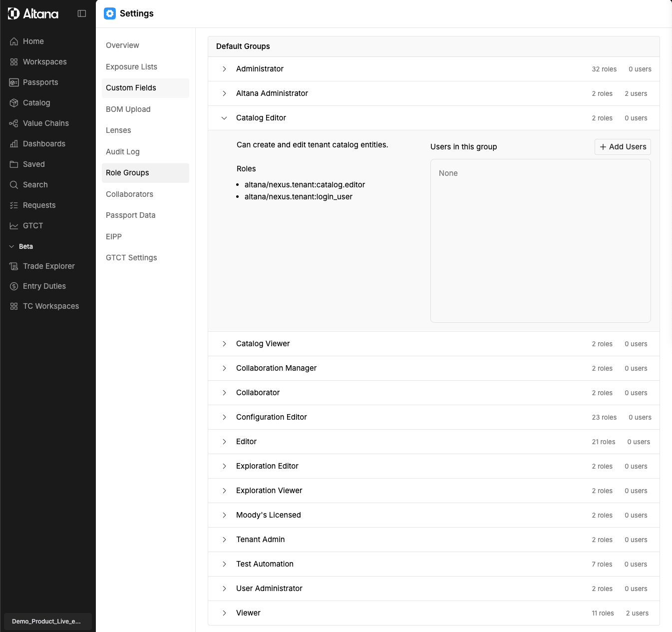Open the Demo_Product_Live tenant switcher

coord(48,621)
